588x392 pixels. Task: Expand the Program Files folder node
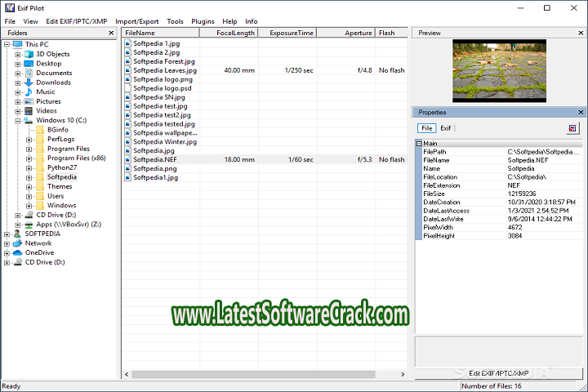pos(29,149)
